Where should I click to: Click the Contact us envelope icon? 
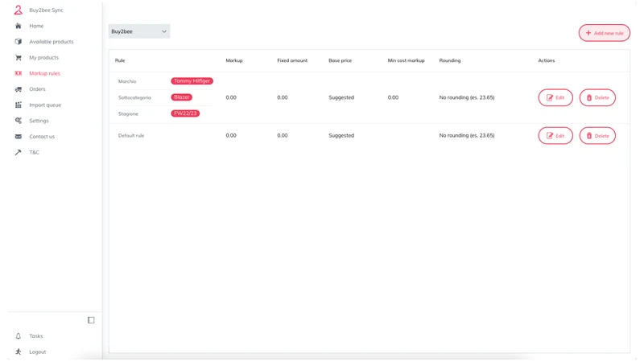tap(18, 136)
